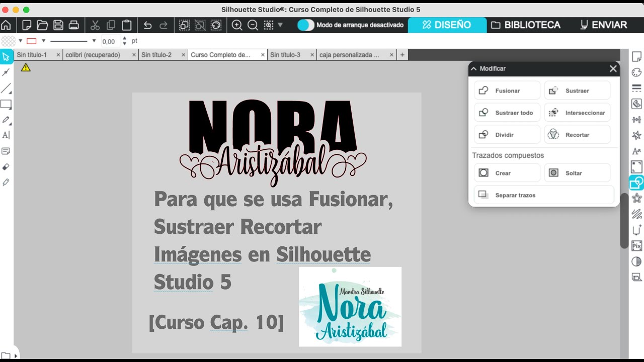Click the Fusionar button
The width and height of the screenshot is (644, 362).
(x=507, y=90)
